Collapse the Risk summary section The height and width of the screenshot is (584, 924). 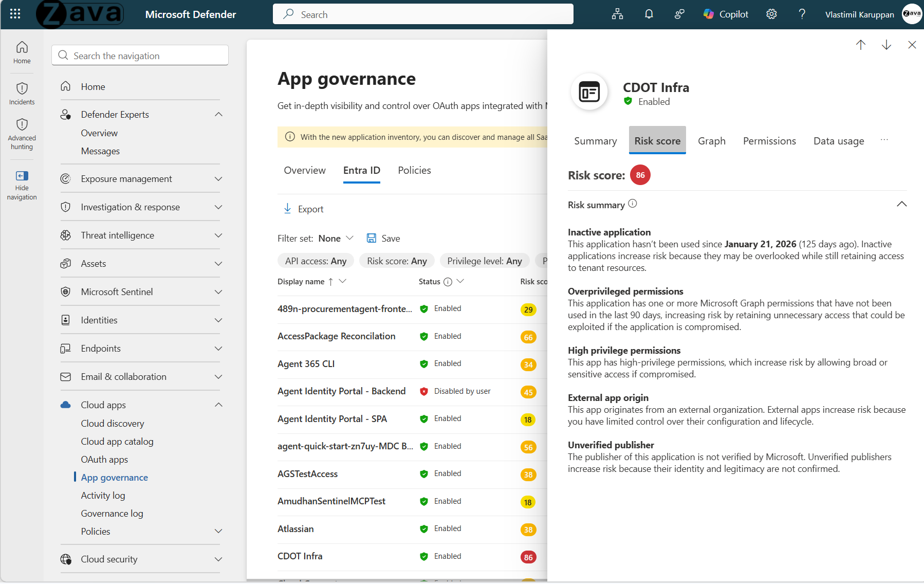pyautogui.click(x=901, y=204)
